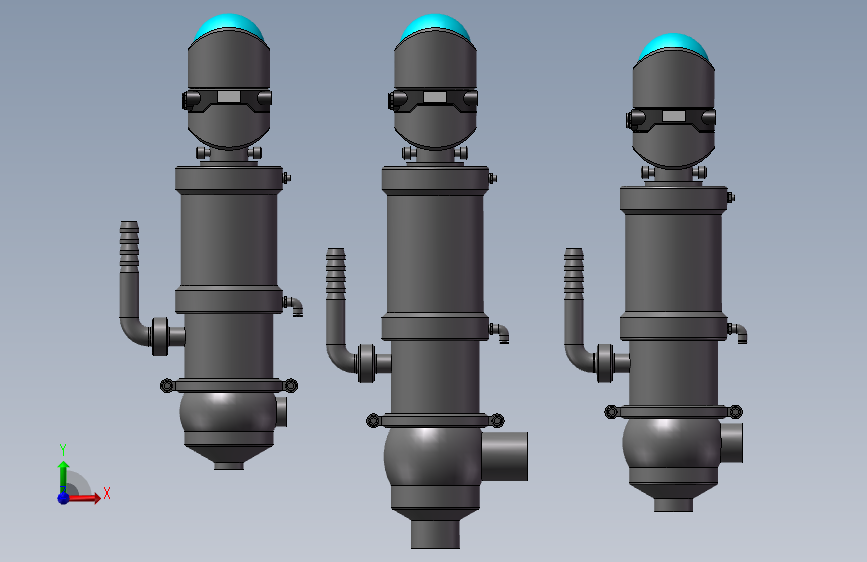
Task: Click the spherical valve housing on the left valve
Action: click(228, 412)
